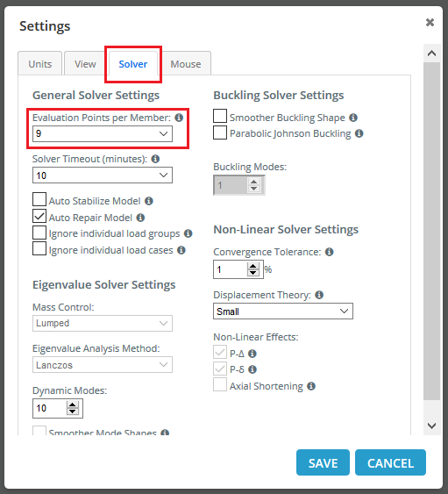Show info for Convergence Tolerance
Image resolution: width=448 pixels, height=494 pixels.
click(330, 252)
